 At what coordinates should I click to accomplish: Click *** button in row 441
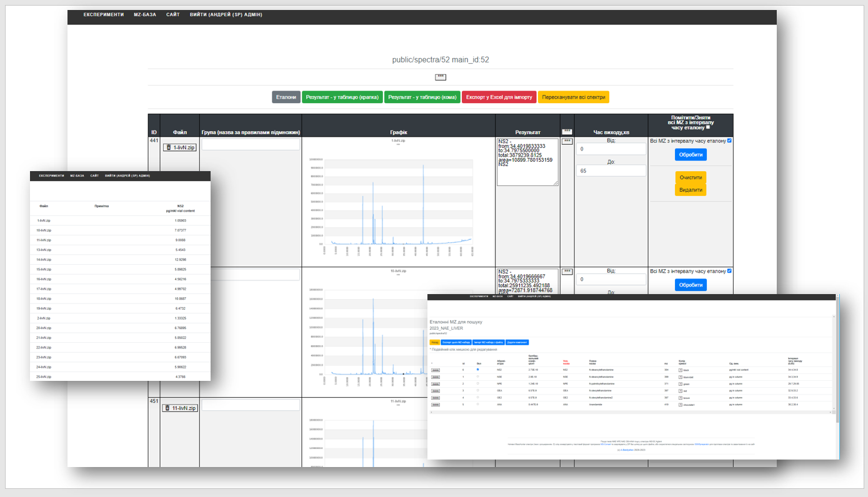tap(567, 142)
